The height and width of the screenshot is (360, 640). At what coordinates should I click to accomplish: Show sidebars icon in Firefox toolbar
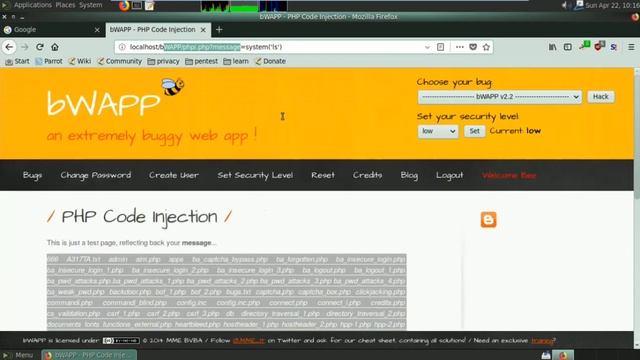coord(568,47)
